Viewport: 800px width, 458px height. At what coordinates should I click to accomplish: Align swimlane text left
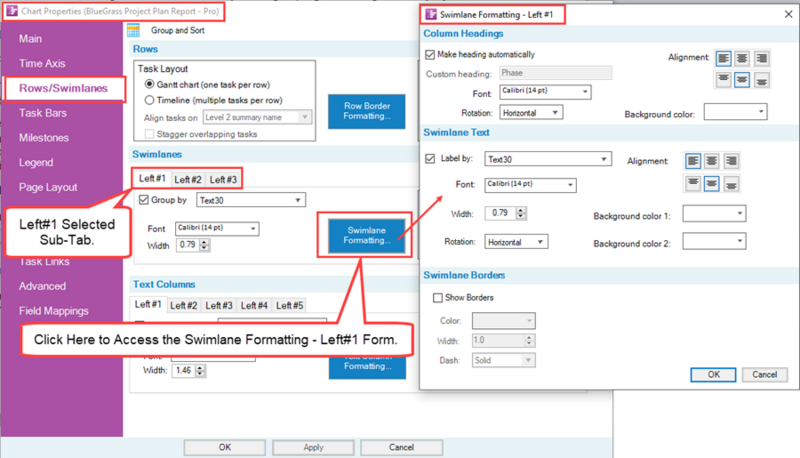pyautogui.click(x=693, y=161)
